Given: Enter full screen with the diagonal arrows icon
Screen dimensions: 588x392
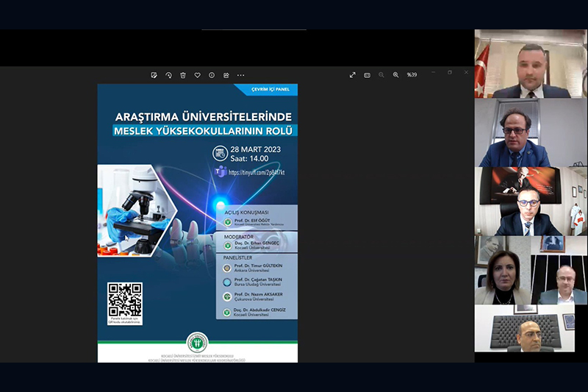Looking at the screenshot, I should tap(353, 75).
